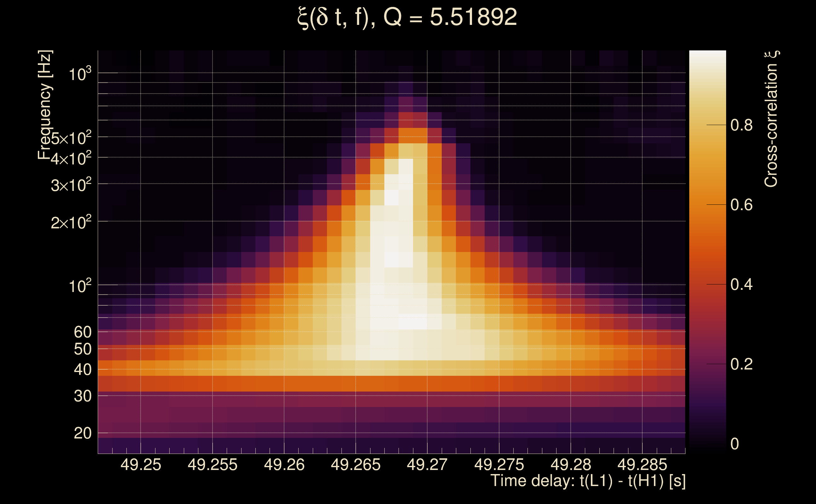This screenshot has height=504, width=816.
Task: Click the 49.265 x-axis tick label
Action: point(356,465)
